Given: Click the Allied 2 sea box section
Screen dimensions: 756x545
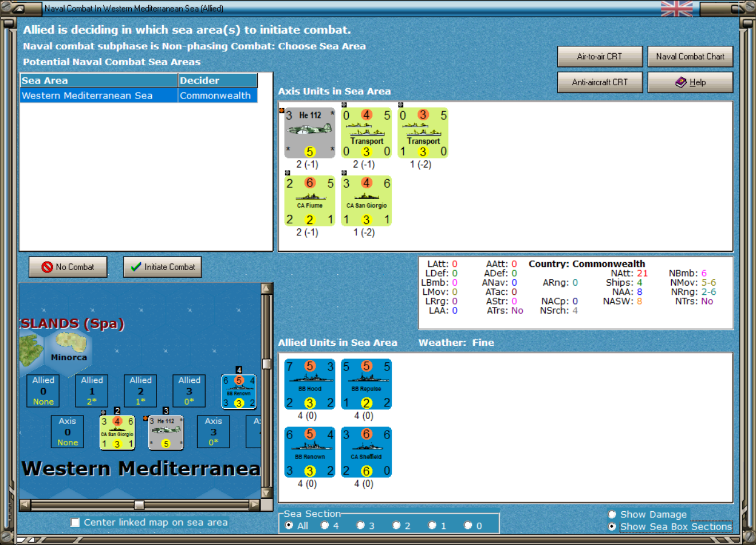Looking at the screenshot, I should point(140,391).
